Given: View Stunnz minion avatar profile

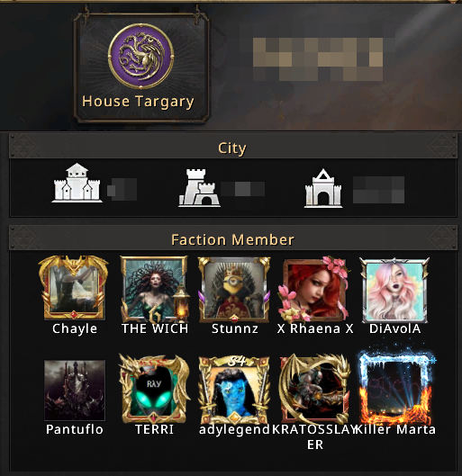Looking at the screenshot, I should coord(234,290).
